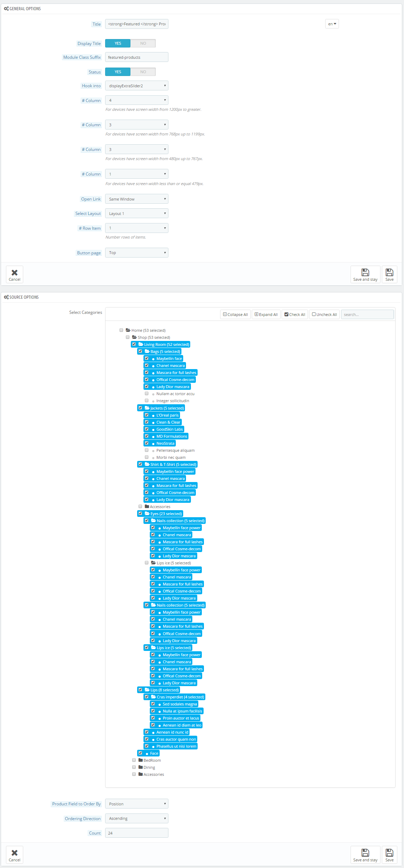Open Product Field to Order By dropdown
The image size is (404, 868).
coord(137,804)
